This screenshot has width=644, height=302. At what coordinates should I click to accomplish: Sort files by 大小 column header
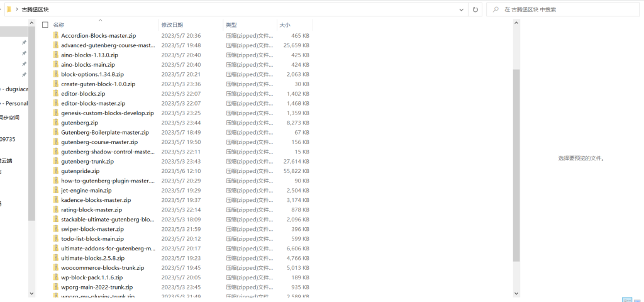(285, 25)
